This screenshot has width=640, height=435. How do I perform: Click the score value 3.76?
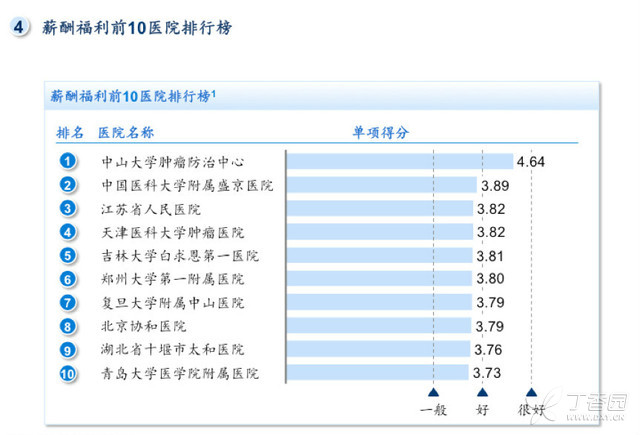(x=488, y=350)
